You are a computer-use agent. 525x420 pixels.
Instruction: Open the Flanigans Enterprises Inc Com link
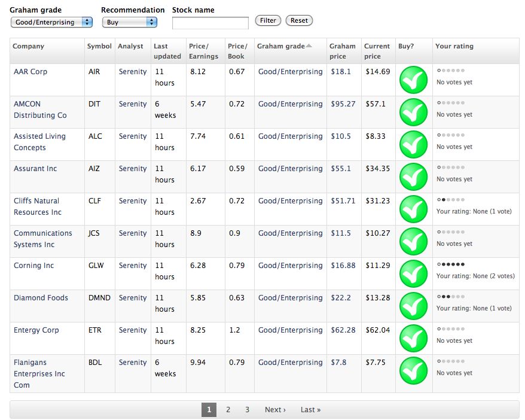click(x=39, y=374)
